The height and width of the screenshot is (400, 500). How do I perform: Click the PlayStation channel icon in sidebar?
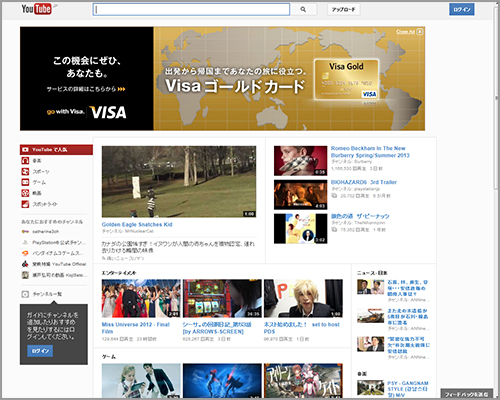coord(25,242)
